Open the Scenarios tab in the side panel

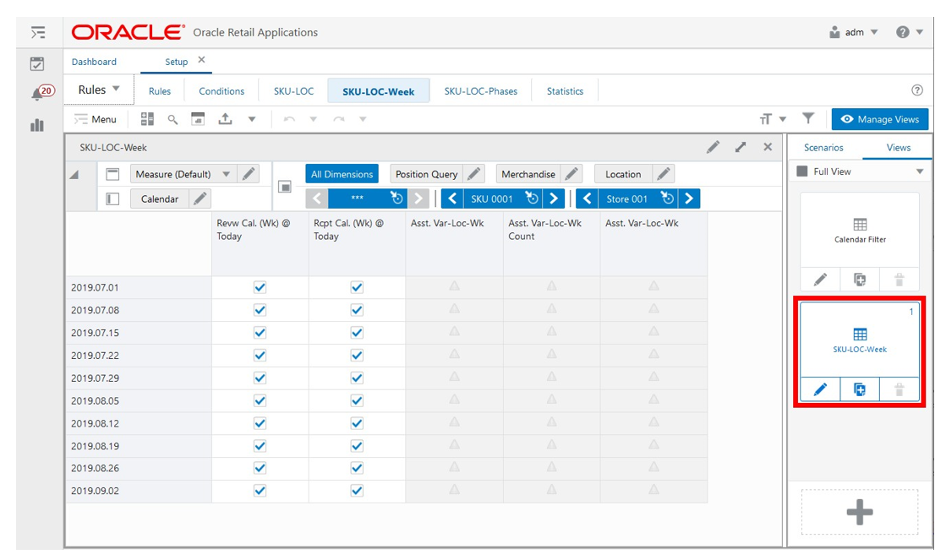(823, 147)
